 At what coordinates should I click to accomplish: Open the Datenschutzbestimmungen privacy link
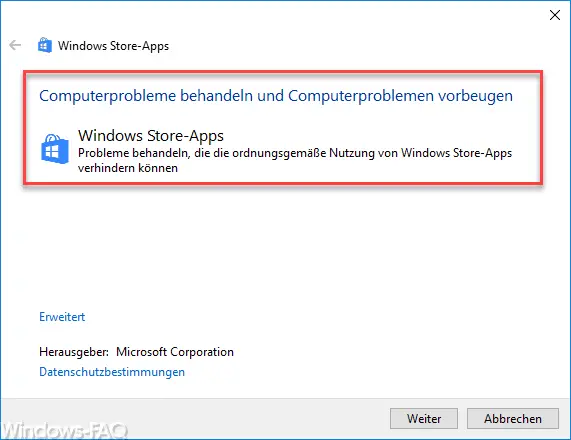coord(112,372)
